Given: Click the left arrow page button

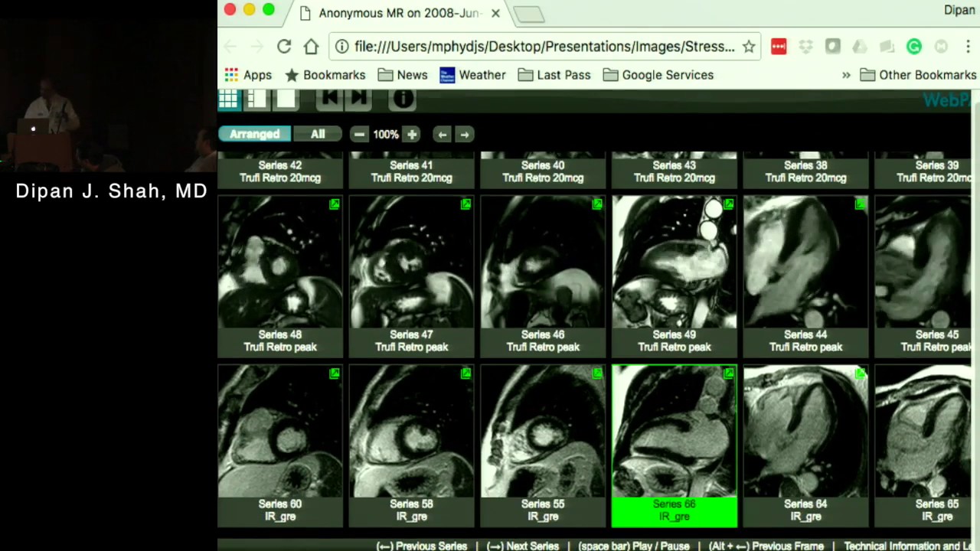Looking at the screenshot, I should point(442,135).
